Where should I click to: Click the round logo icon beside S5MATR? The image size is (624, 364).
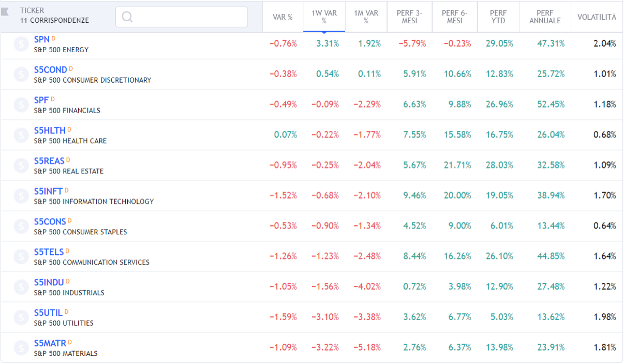(21, 347)
